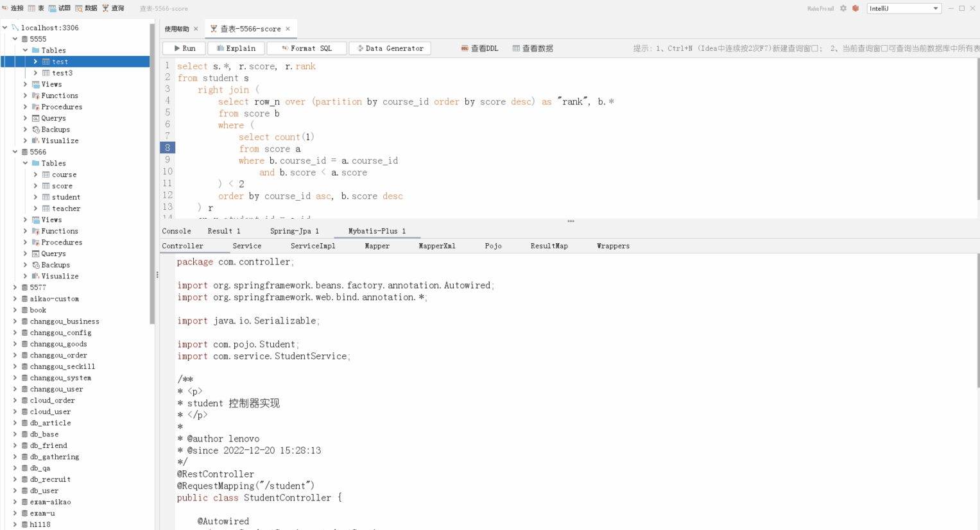The height and width of the screenshot is (530, 980).
Task: Click the Procedures icon under 5555
Action: [35, 107]
